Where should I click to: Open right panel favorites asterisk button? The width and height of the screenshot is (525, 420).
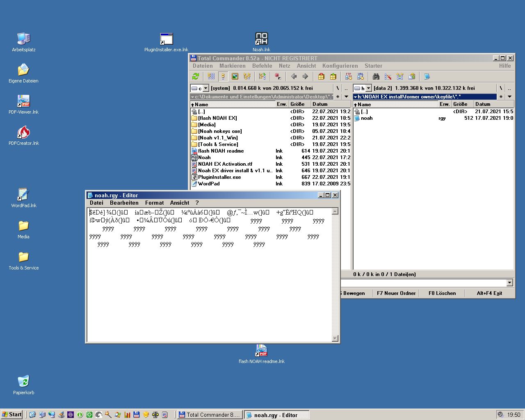point(501,97)
